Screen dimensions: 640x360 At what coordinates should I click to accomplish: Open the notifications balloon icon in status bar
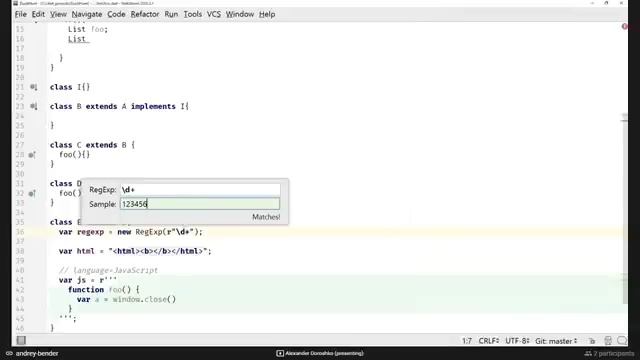coord(622,340)
